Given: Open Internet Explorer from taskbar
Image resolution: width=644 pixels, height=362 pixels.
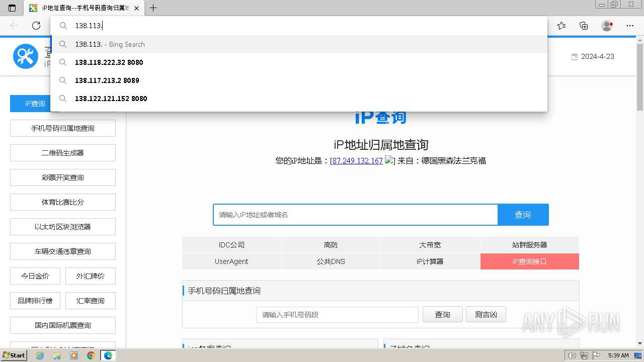Looking at the screenshot, I should click(40, 355).
